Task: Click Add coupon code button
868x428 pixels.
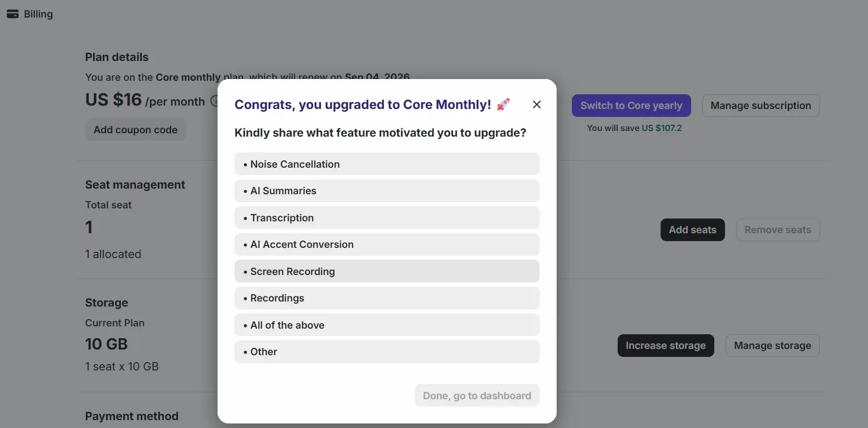Action: pyautogui.click(x=136, y=129)
